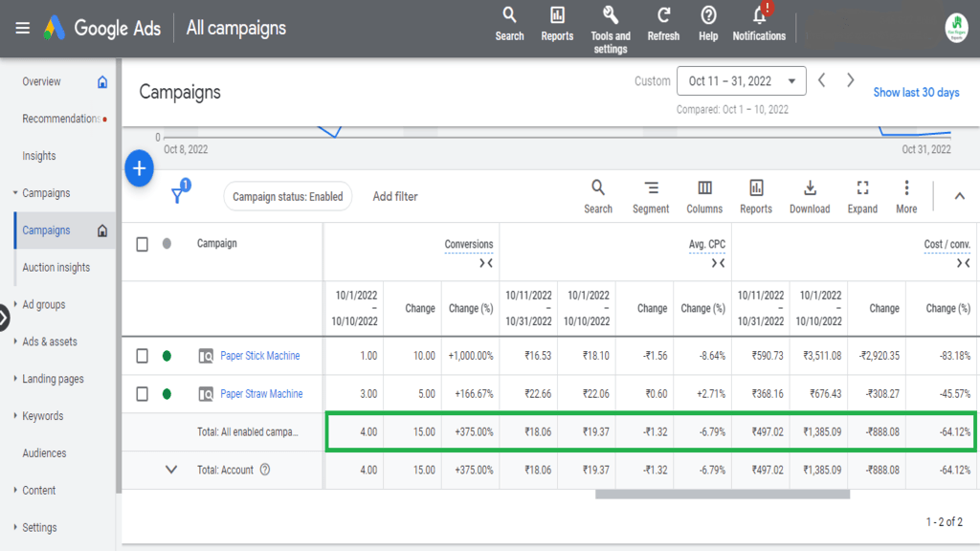Screen dimensions: 980x551
Task: Click Overview home icon
Action: click(102, 82)
